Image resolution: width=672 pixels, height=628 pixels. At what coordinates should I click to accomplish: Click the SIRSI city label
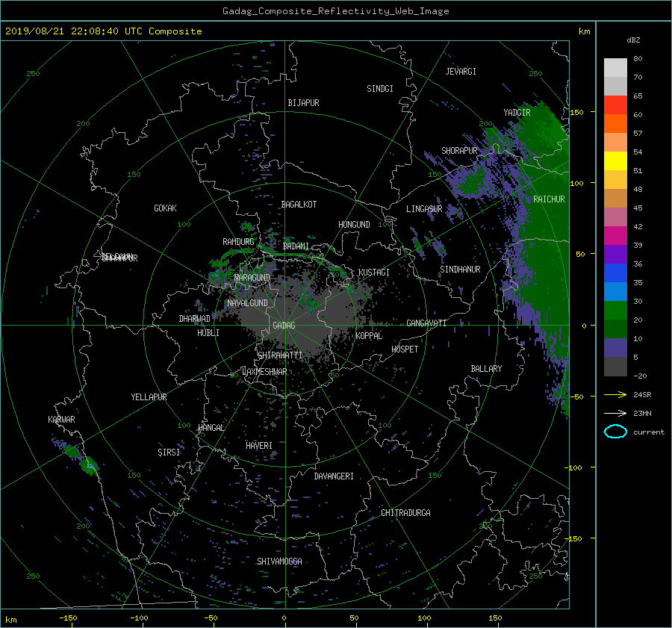(169, 453)
